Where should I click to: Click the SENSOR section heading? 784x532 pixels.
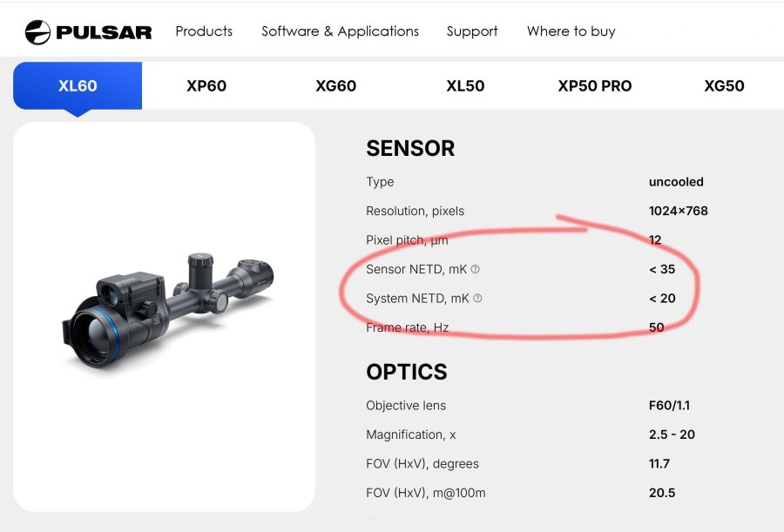click(410, 149)
